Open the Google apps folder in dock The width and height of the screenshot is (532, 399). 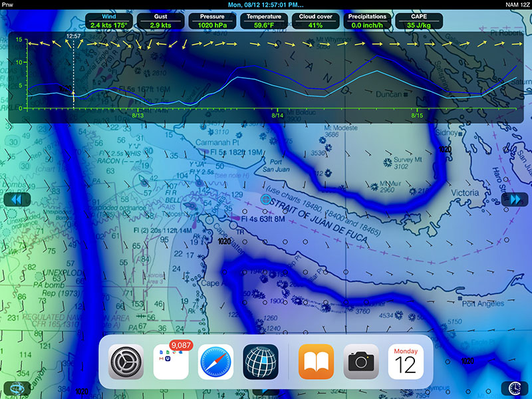[171, 362]
